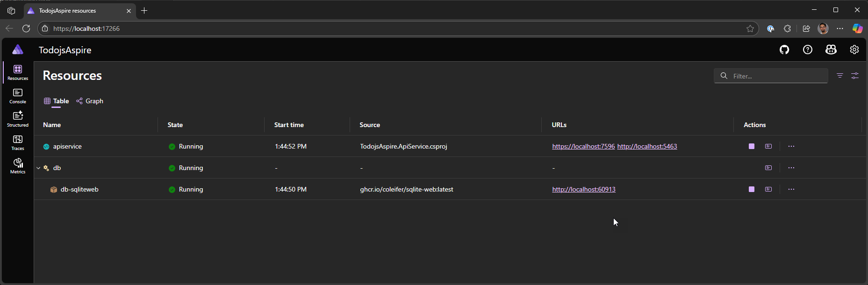Image resolution: width=868 pixels, height=285 pixels.
Task: Click the Aspire logo icon
Action: tap(18, 50)
